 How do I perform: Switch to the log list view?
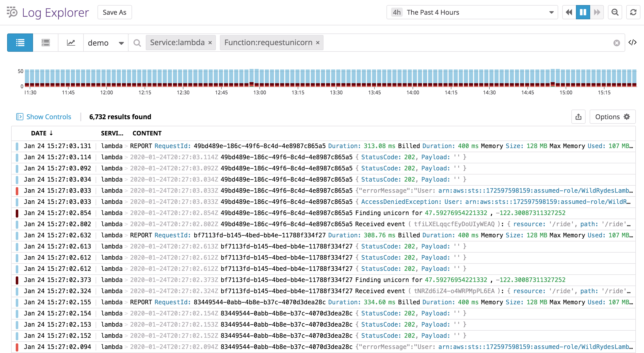pyautogui.click(x=20, y=42)
